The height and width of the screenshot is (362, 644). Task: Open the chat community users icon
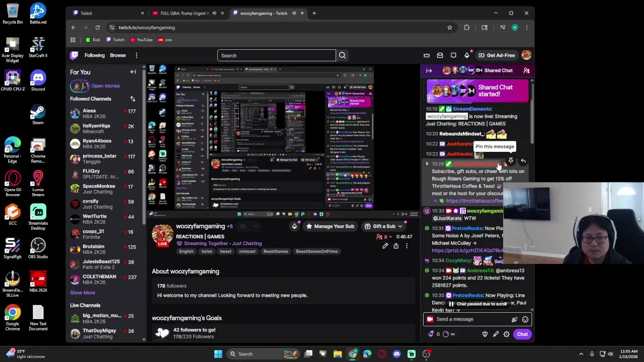point(526,70)
